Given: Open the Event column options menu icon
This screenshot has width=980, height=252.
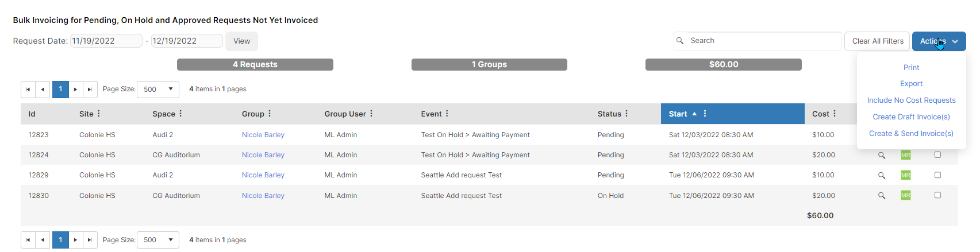Looking at the screenshot, I should (x=447, y=114).
